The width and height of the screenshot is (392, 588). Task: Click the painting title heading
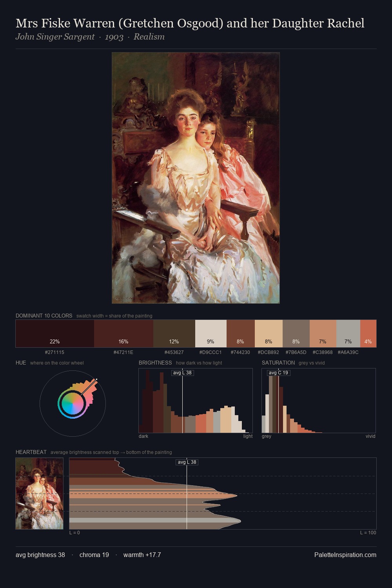coord(190,24)
